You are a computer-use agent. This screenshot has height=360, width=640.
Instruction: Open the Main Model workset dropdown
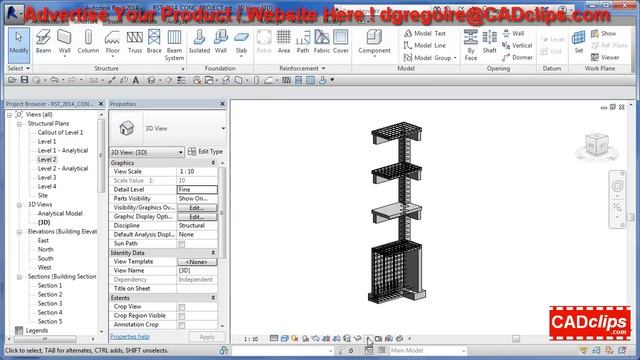point(463,351)
